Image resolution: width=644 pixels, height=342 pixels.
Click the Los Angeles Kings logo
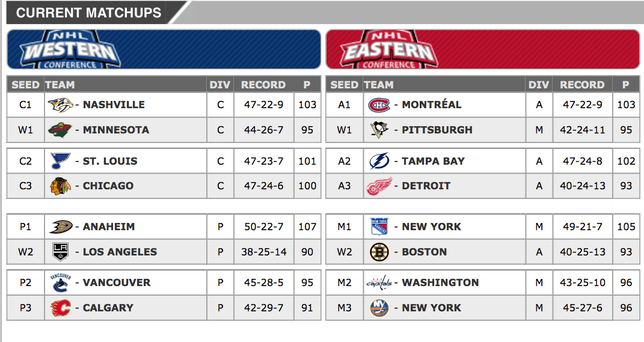click(58, 252)
